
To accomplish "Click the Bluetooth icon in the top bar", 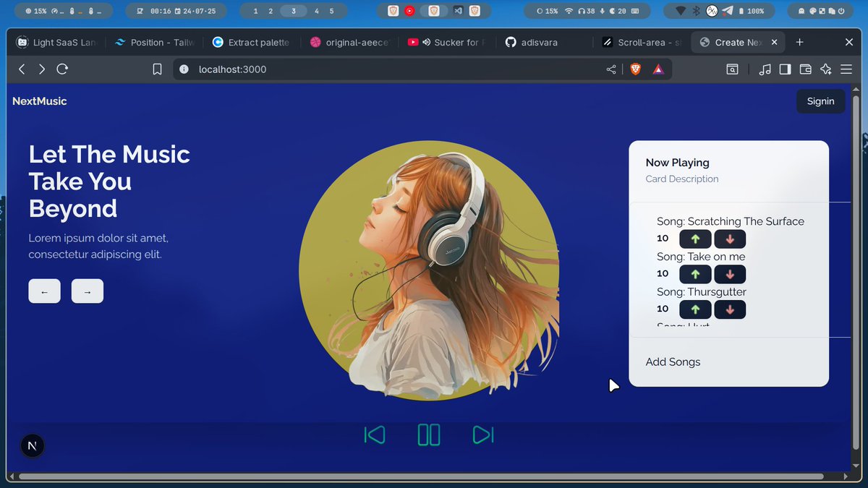I will pyautogui.click(x=697, y=12).
